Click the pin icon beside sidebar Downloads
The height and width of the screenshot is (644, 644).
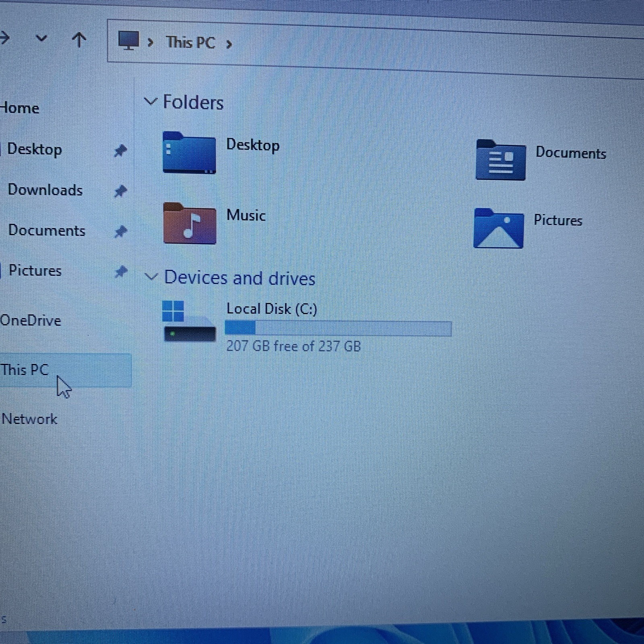(120, 191)
